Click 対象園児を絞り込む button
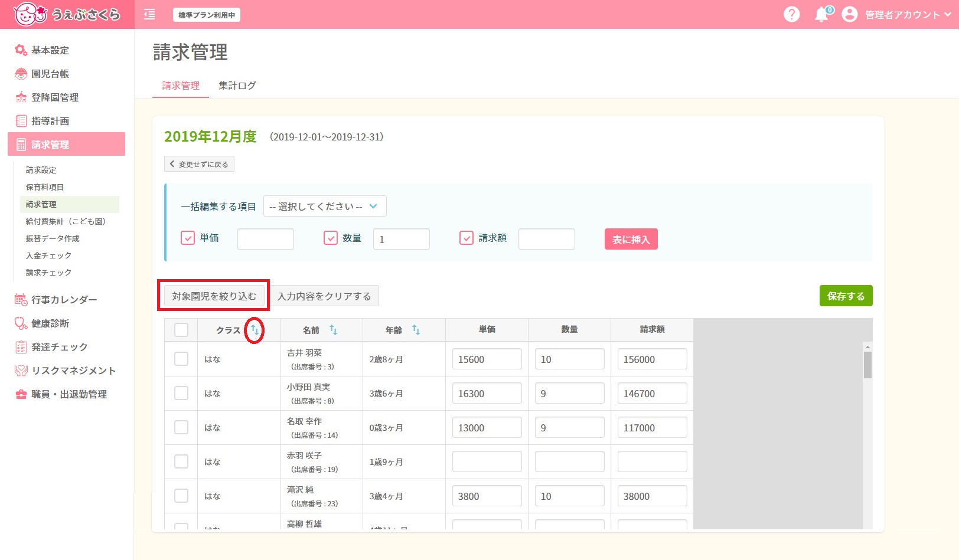 (x=214, y=296)
